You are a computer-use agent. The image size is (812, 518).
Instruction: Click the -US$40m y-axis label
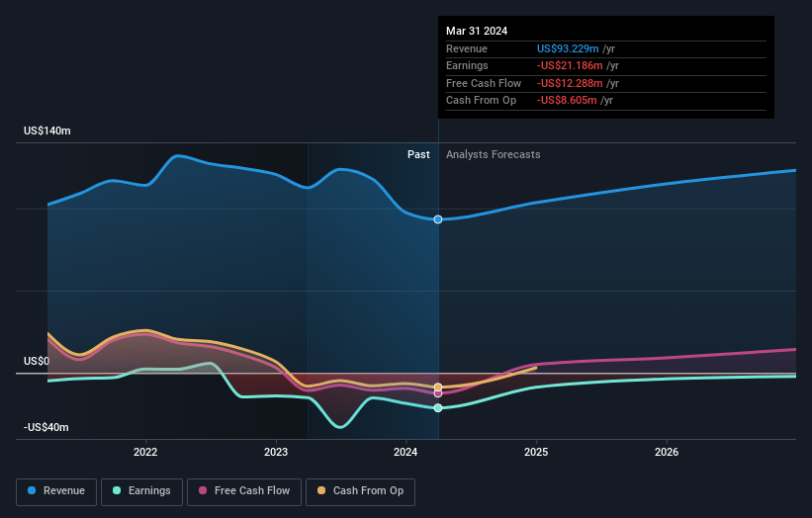(x=46, y=427)
